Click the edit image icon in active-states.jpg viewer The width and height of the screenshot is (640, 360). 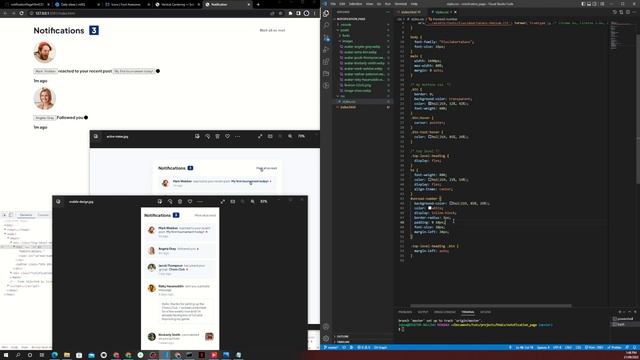(197, 136)
